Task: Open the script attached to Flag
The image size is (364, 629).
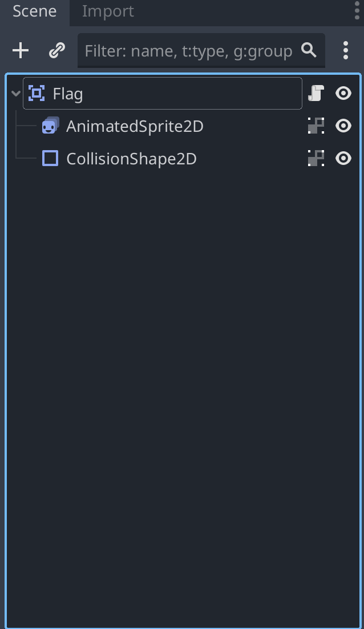Action: tap(316, 93)
